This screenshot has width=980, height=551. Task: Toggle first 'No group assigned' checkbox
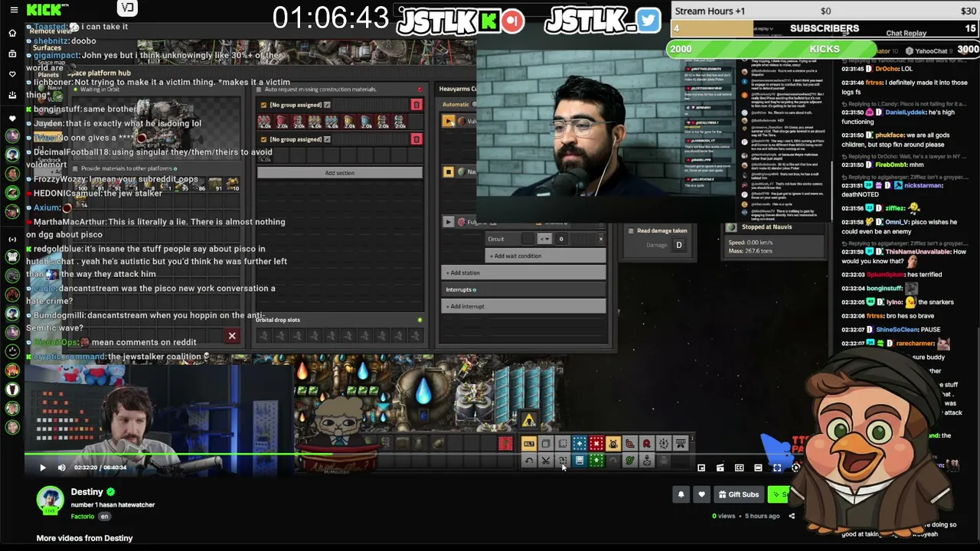(x=264, y=105)
